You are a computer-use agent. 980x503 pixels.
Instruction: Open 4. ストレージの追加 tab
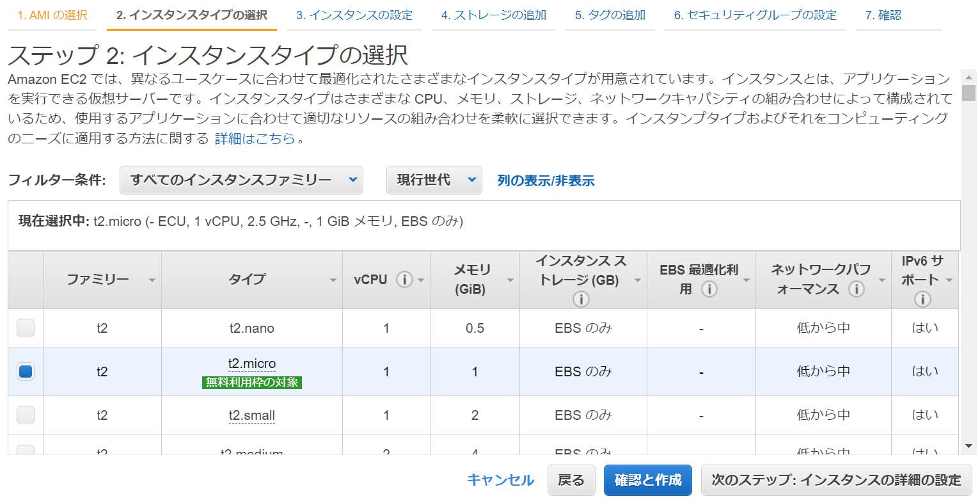pos(494,15)
